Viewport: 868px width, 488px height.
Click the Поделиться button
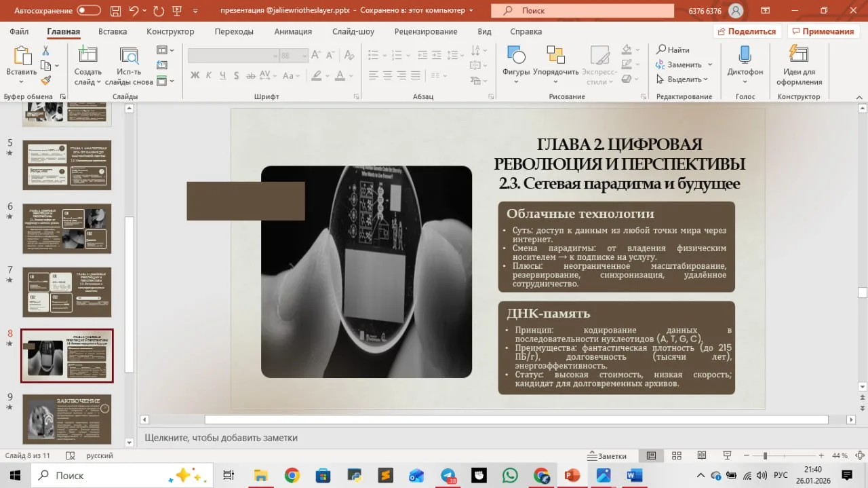pos(747,31)
